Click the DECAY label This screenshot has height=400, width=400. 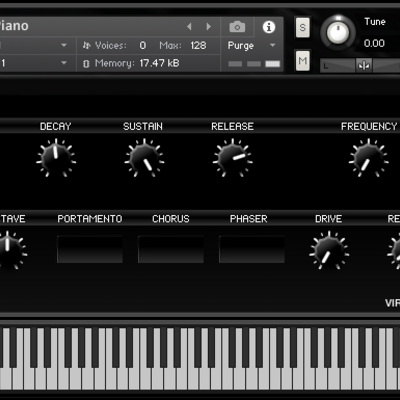pos(56,126)
